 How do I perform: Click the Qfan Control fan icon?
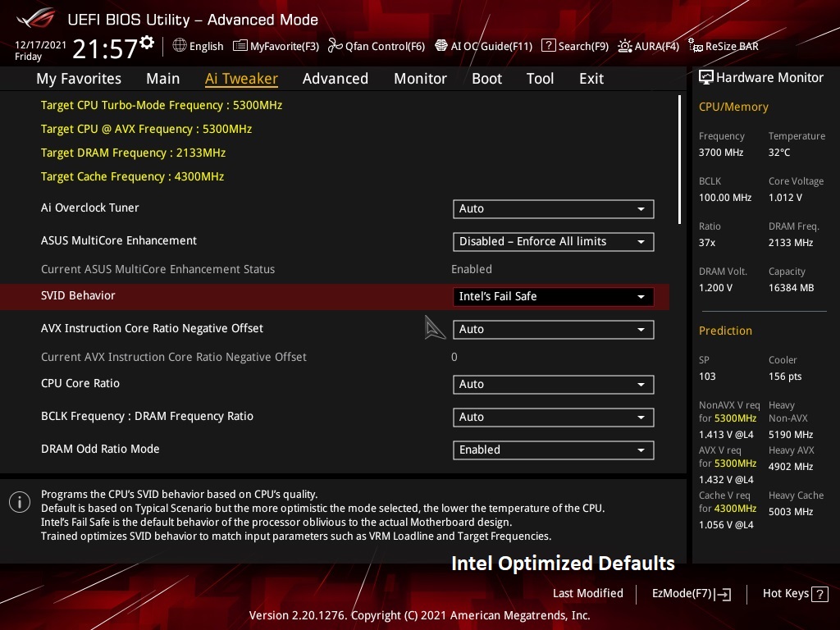click(x=335, y=46)
